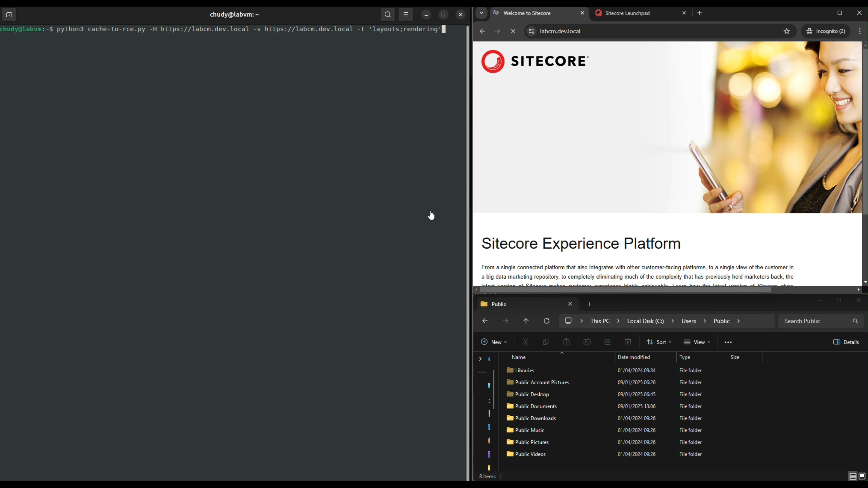Viewport: 868px width, 488px height.
Task: Expand chevron after Public breadcrumb
Action: [739, 321]
